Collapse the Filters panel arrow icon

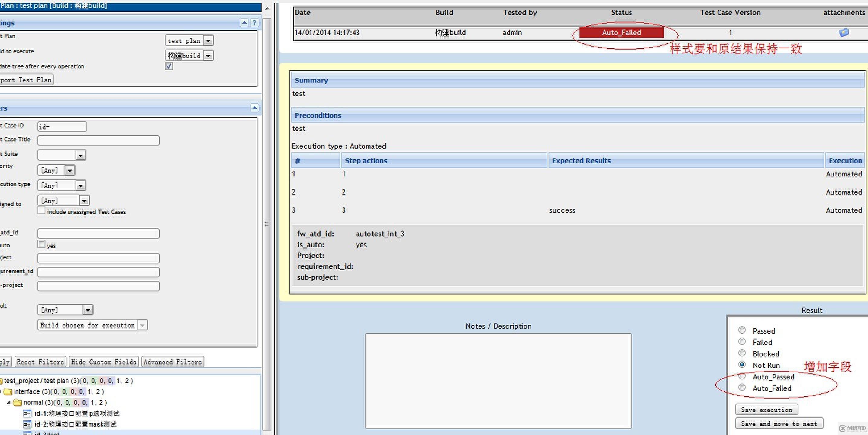pyautogui.click(x=254, y=108)
